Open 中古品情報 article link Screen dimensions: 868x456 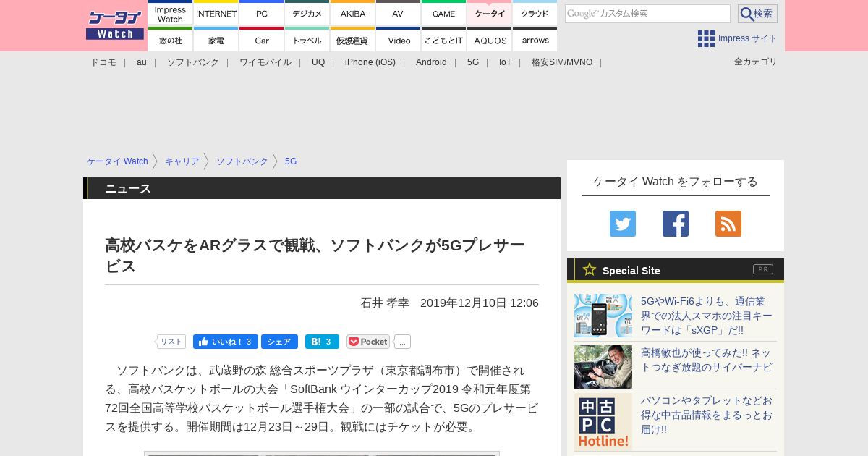tap(707, 415)
